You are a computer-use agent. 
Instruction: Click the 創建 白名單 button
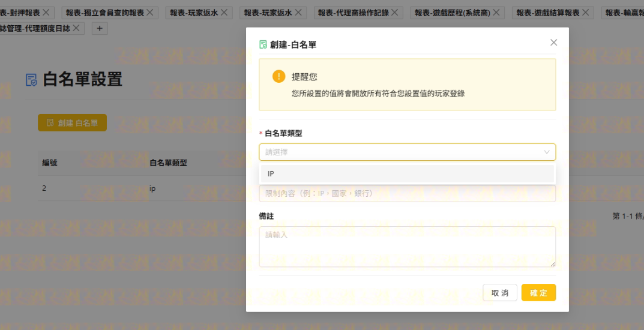(x=72, y=122)
